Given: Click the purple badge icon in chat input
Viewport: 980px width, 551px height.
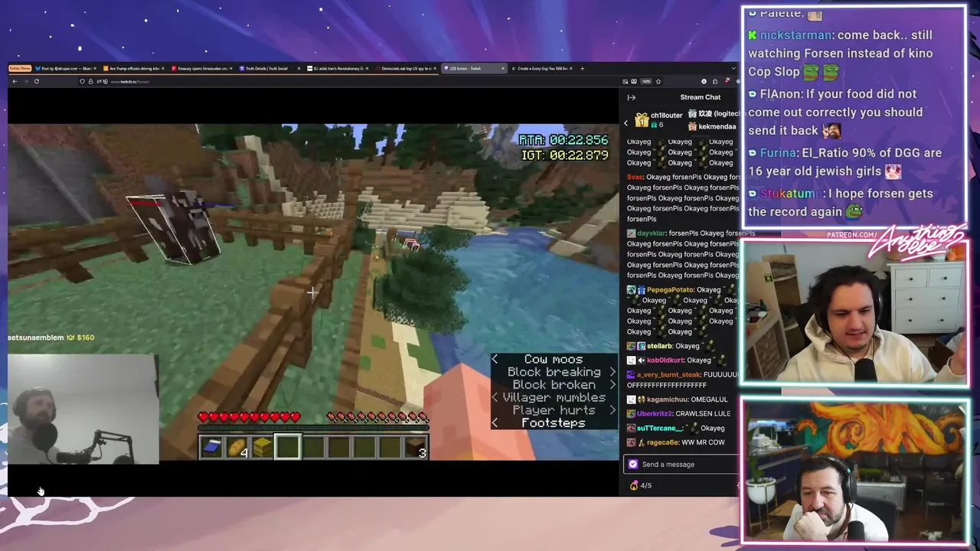Looking at the screenshot, I should pos(632,464).
